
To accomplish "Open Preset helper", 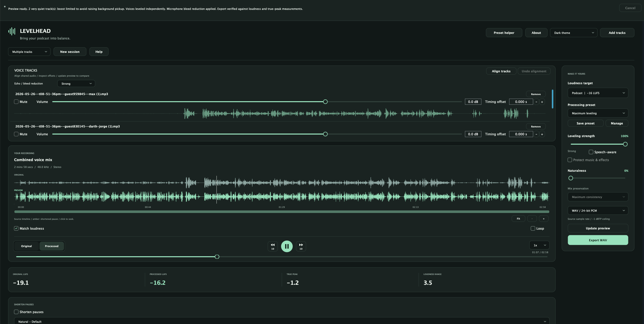I will pyautogui.click(x=504, y=33).
